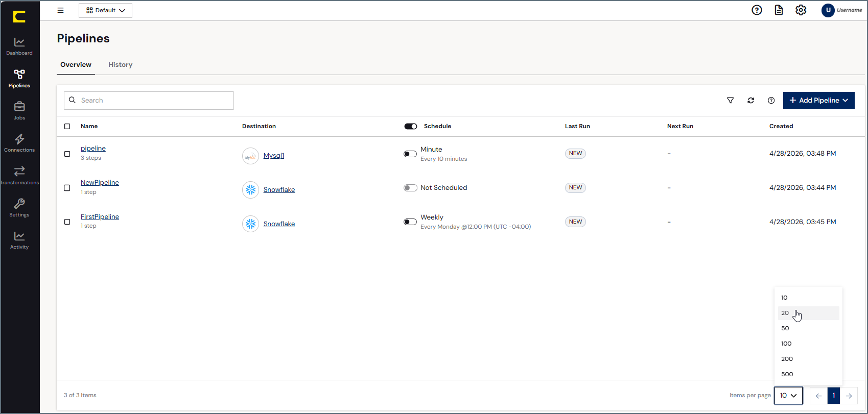Check the box for the pipeline row
The width and height of the screenshot is (868, 414).
pos(67,154)
